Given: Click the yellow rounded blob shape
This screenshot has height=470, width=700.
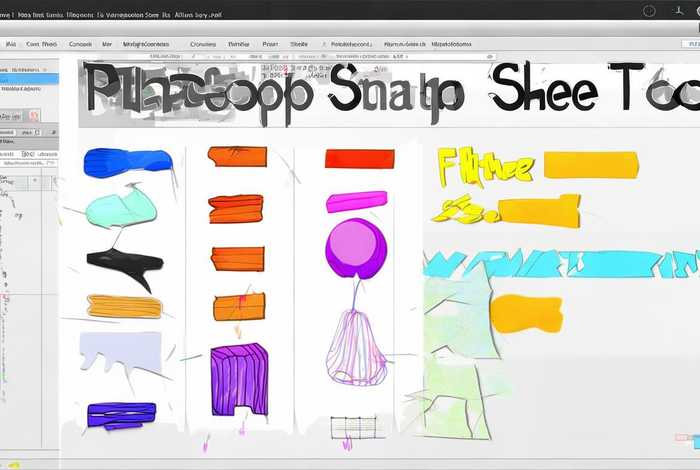Looking at the screenshot, I should pos(526,314).
